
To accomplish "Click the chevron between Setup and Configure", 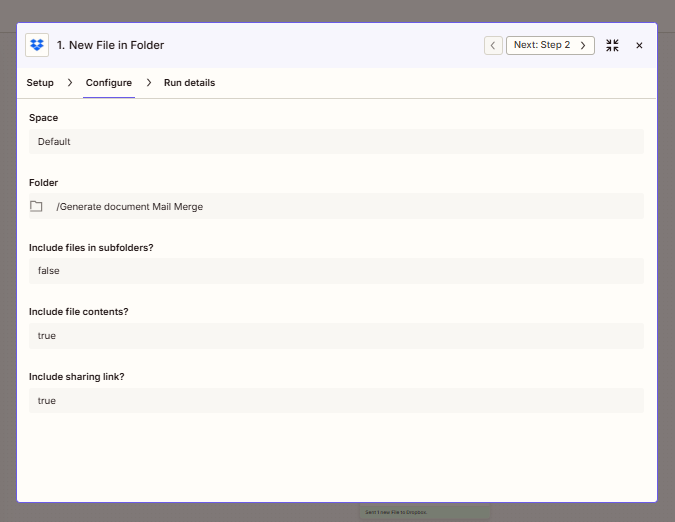I will (69, 83).
